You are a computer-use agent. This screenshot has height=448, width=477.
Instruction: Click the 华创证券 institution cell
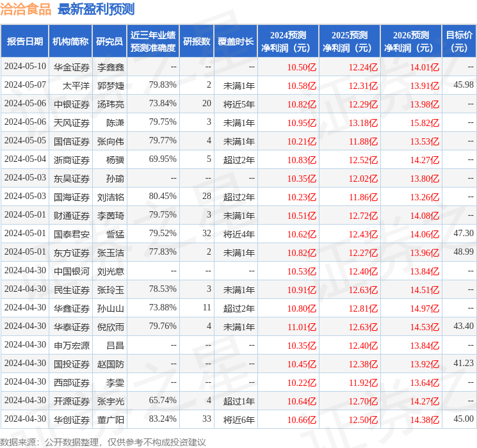[72, 420]
